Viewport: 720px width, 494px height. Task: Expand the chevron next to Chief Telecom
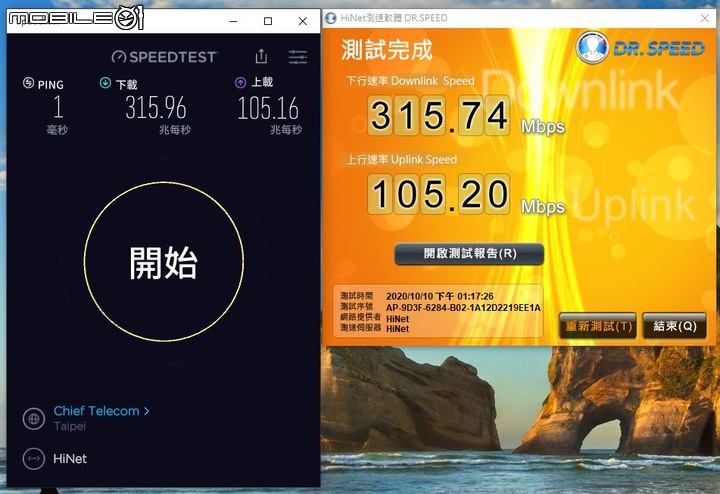pos(146,411)
